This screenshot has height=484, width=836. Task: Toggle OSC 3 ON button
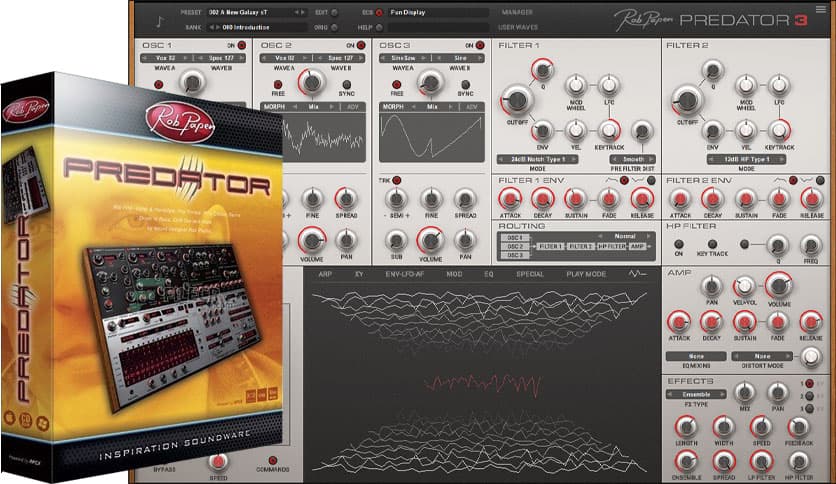[480, 45]
